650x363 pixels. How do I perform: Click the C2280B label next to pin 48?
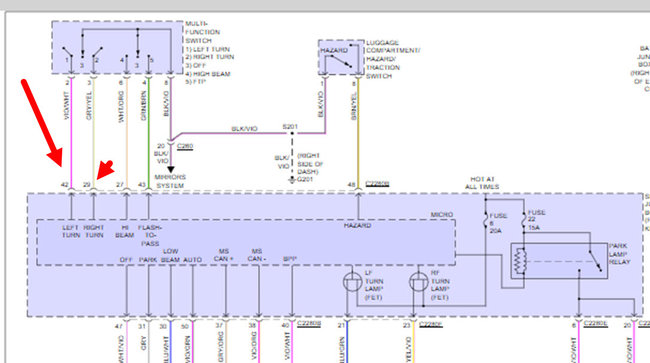point(377,184)
